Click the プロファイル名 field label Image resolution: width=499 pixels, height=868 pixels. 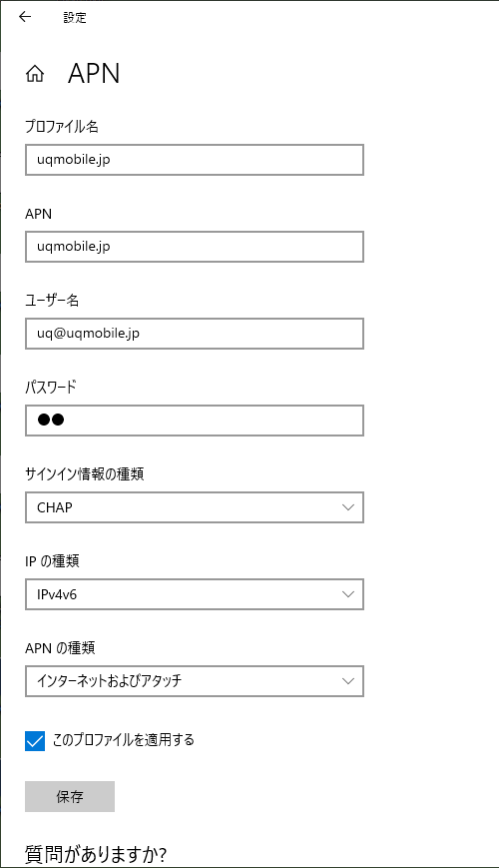click(62, 127)
